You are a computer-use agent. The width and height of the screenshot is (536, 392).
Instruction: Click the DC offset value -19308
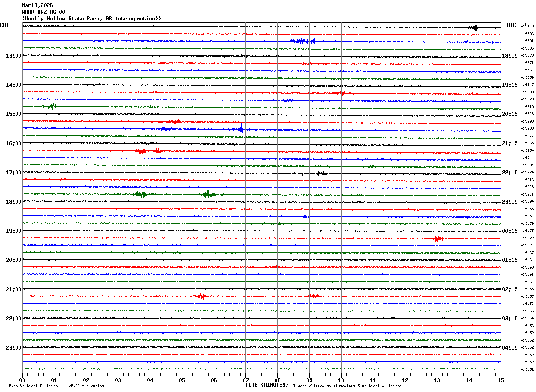tap(527, 114)
